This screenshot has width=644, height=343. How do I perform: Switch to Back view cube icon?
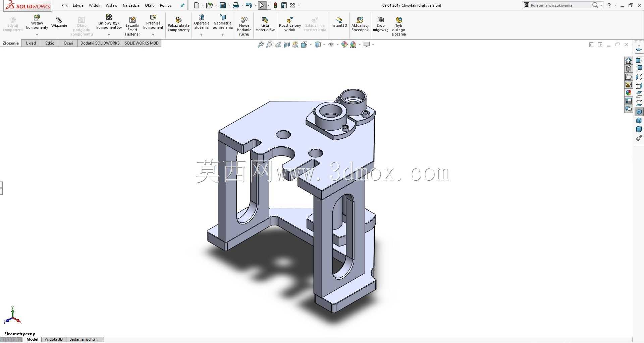point(639,69)
